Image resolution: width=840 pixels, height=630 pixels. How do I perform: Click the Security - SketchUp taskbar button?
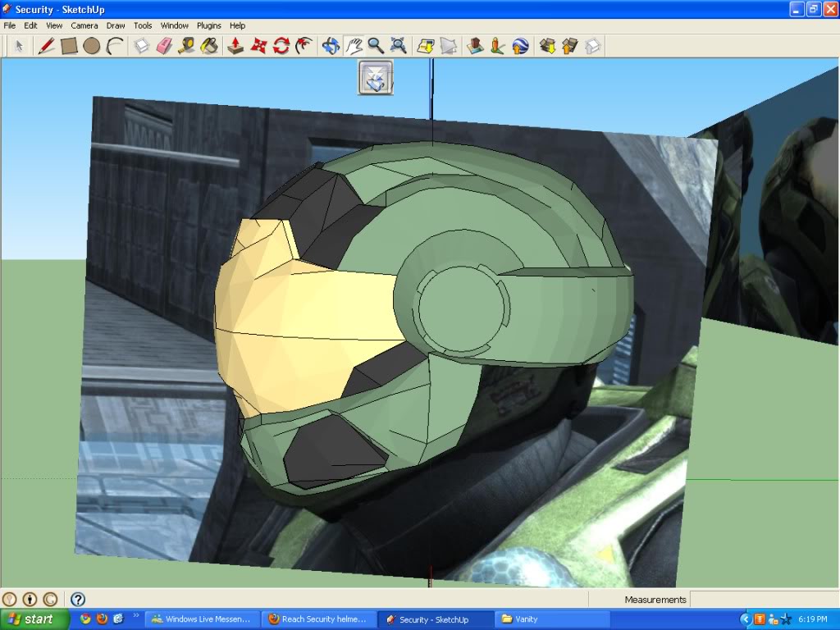(435, 619)
